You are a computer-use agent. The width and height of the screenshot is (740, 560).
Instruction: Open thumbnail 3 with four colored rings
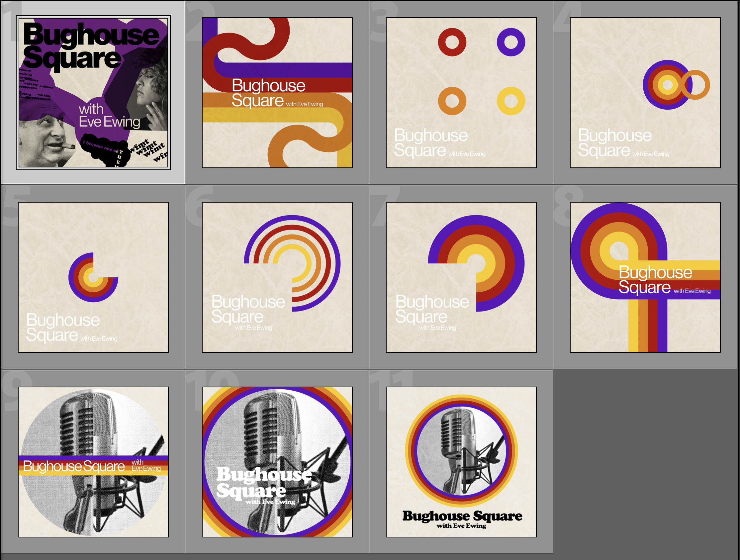pyautogui.click(x=461, y=93)
